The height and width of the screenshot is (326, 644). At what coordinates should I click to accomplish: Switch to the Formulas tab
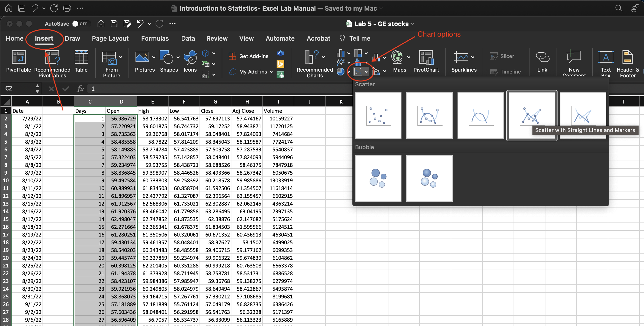pyautogui.click(x=155, y=38)
